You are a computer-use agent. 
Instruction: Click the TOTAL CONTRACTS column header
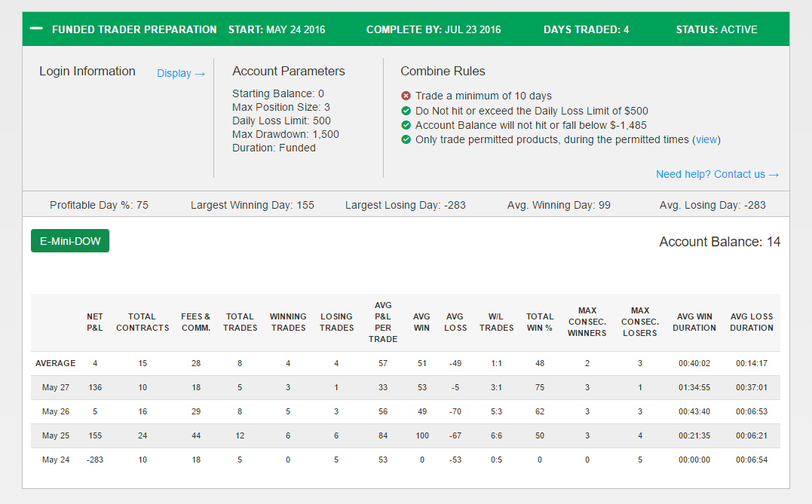[x=142, y=322]
